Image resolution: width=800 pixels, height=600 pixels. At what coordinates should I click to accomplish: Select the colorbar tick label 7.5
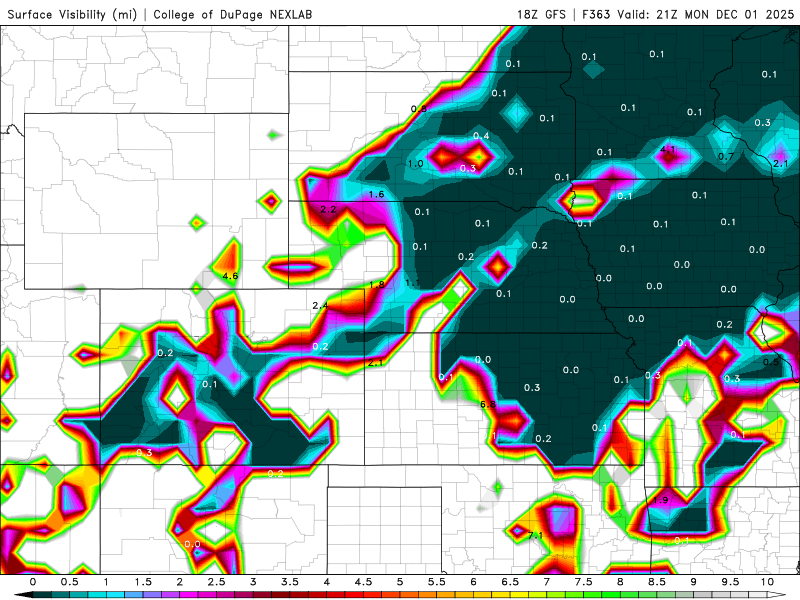tap(584, 582)
